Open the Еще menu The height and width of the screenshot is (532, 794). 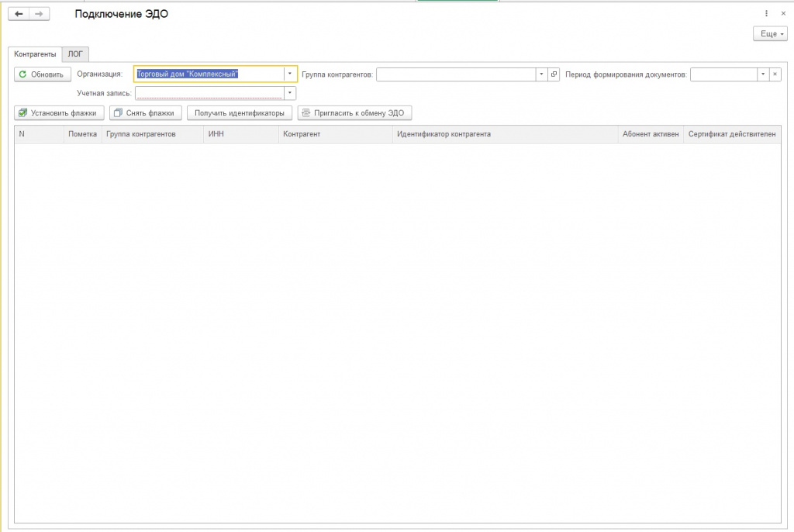[770, 34]
